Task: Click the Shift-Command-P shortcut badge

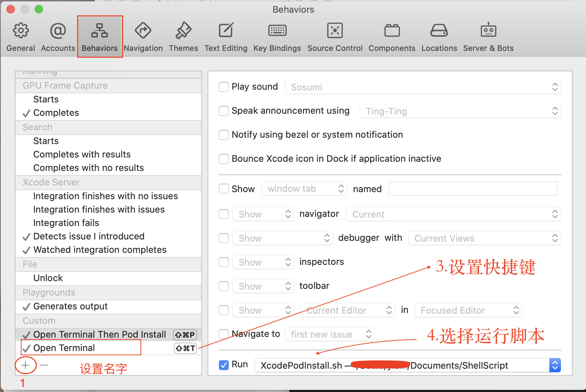Action: [x=185, y=335]
